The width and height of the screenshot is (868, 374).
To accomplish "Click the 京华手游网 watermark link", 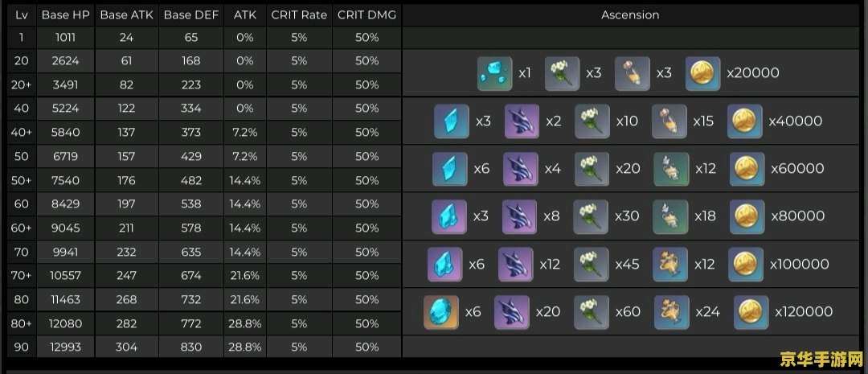I will [822, 360].
